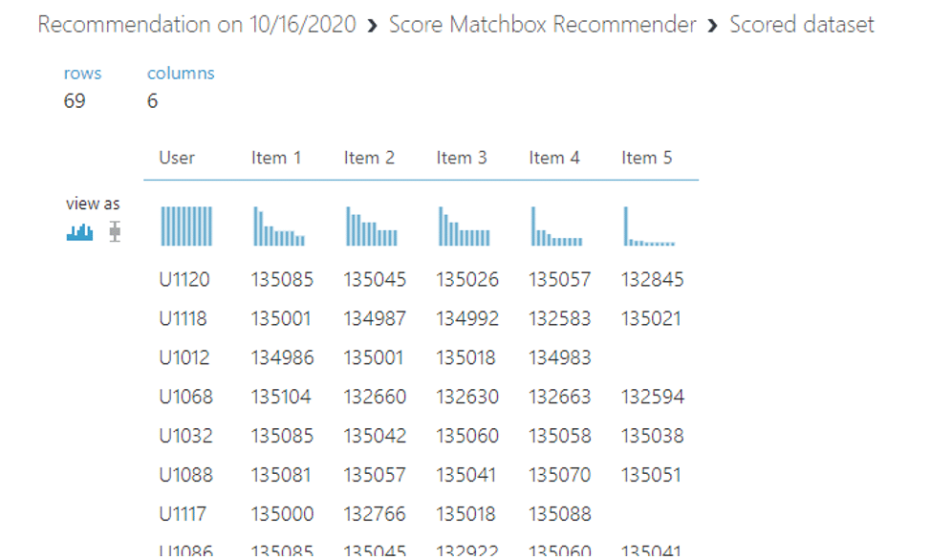Open the Item 1 column histogram
The image size is (952, 560).
pyautogui.click(x=279, y=226)
